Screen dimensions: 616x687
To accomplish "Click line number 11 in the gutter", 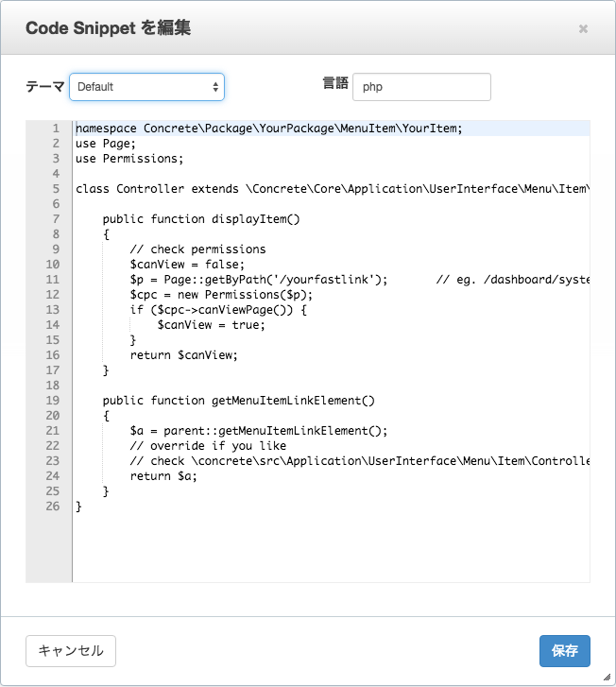I will (x=53, y=280).
